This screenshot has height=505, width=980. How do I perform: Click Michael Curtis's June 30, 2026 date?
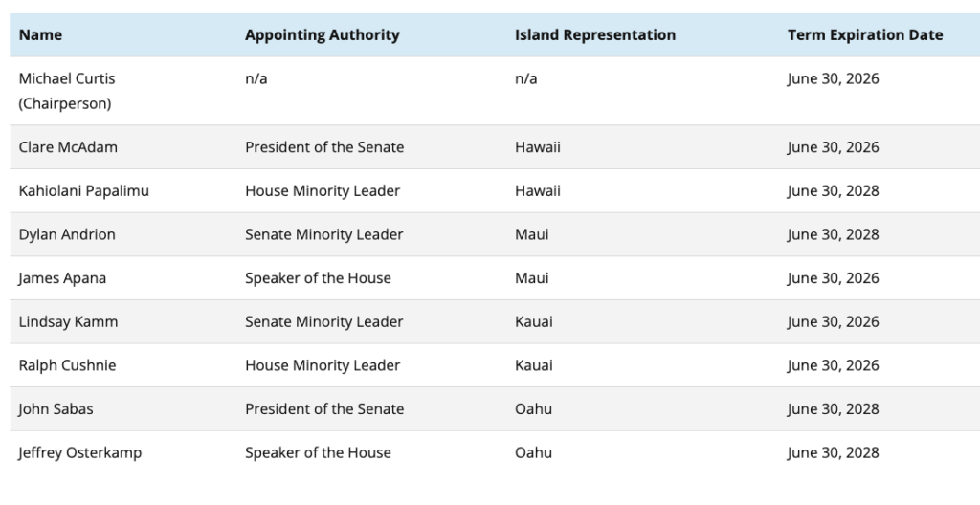click(x=833, y=78)
